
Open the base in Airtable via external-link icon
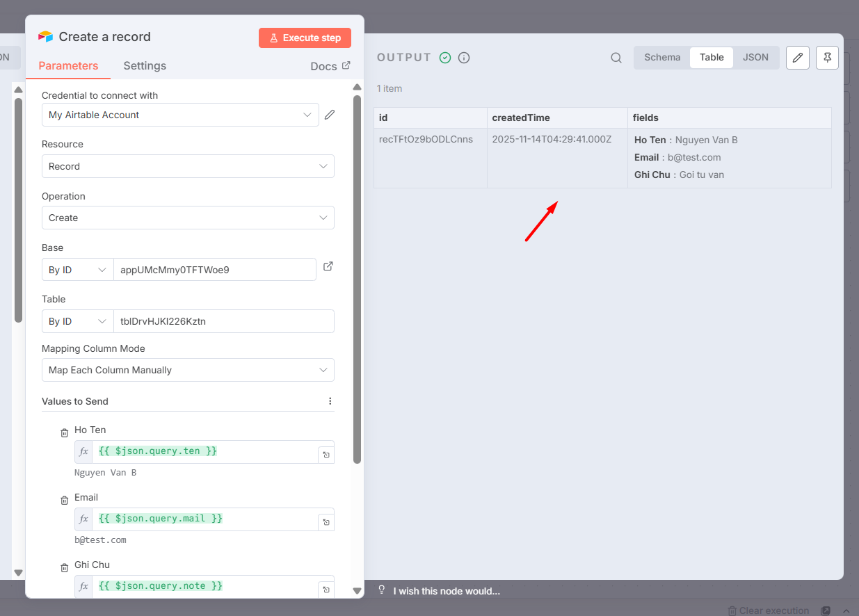point(328,266)
